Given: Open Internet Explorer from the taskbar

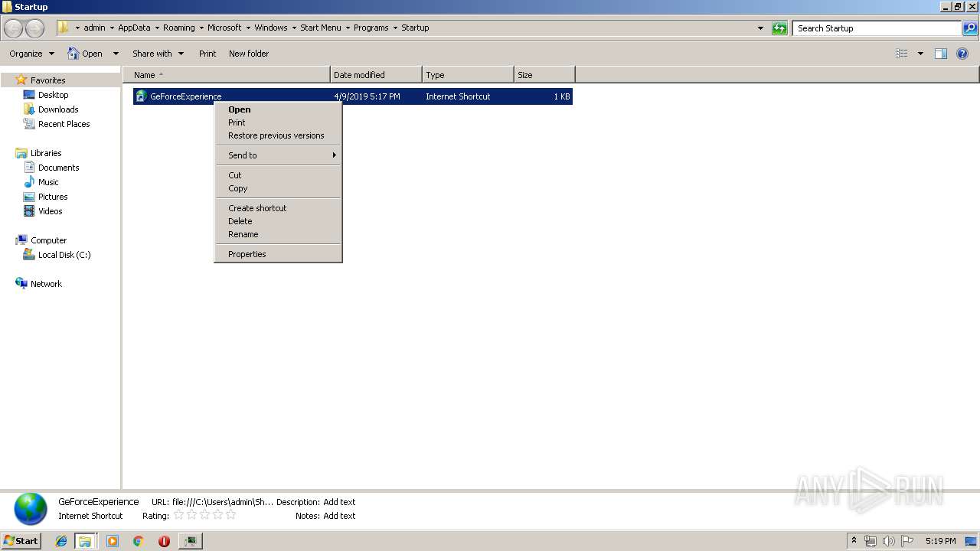Looking at the screenshot, I should [x=61, y=541].
